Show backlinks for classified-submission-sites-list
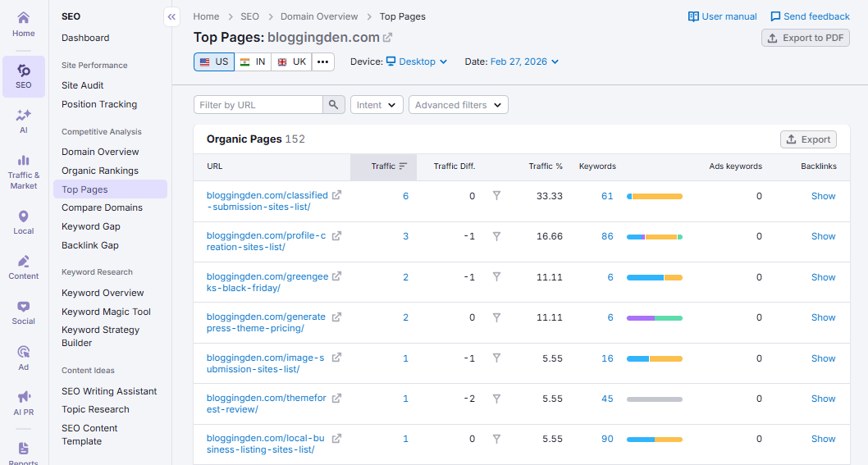Viewport: 868px width, 465px height. coord(823,196)
